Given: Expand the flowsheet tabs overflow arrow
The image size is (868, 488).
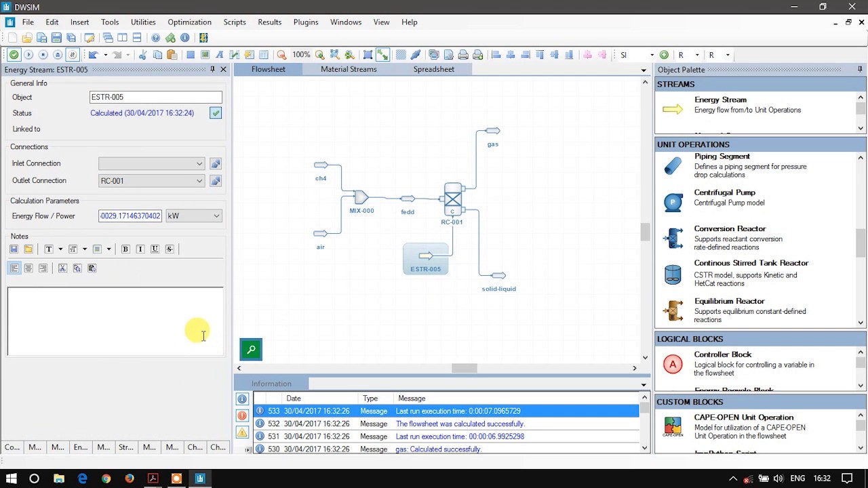Looking at the screenshot, I should pos(644,70).
